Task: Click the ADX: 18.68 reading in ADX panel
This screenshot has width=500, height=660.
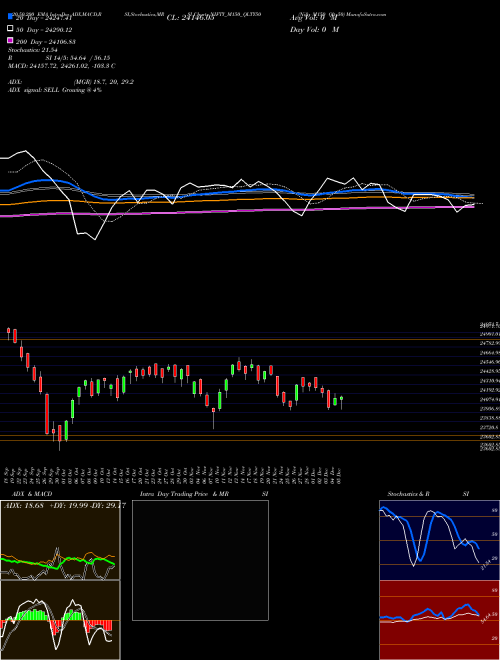Action: pyautogui.click(x=24, y=506)
